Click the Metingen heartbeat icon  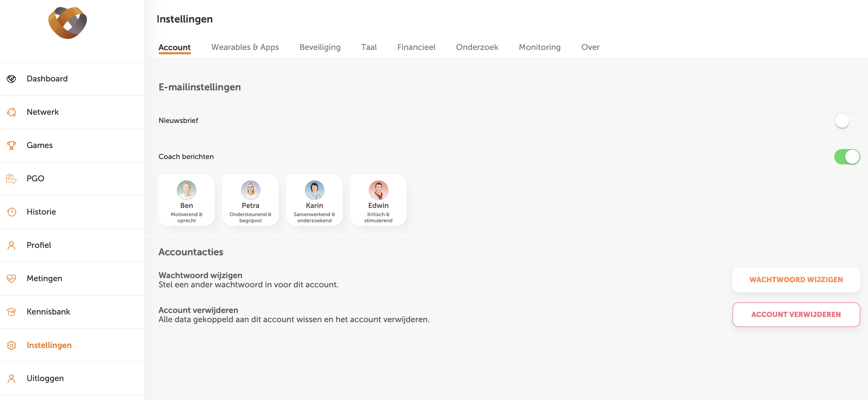[x=12, y=279]
